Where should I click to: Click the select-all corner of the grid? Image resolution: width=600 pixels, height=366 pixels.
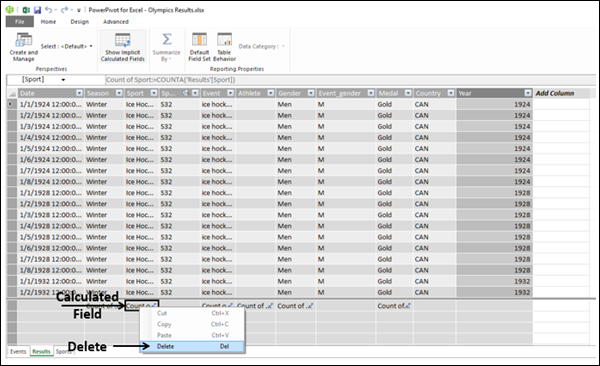click(12, 93)
